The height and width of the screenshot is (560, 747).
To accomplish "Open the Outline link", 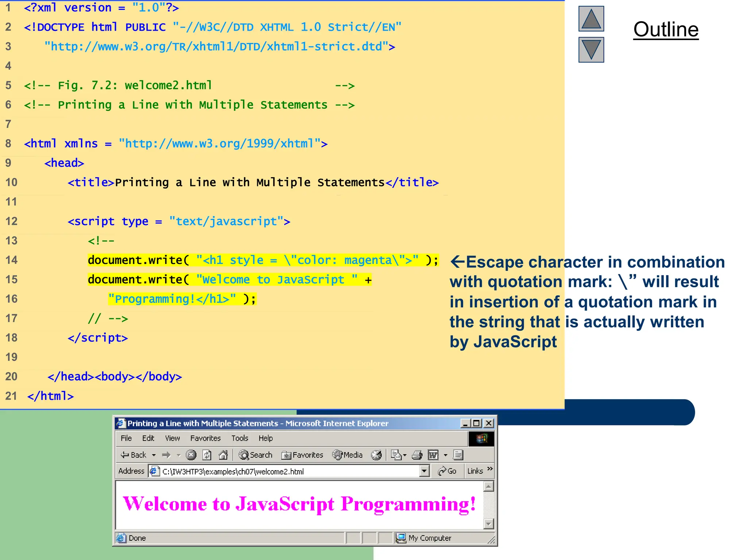I will pos(666,30).
